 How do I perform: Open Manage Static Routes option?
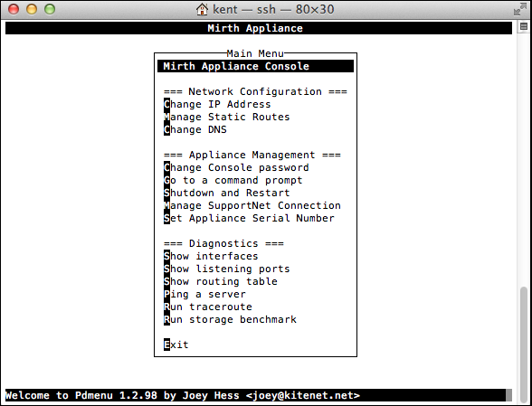coord(226,117)
